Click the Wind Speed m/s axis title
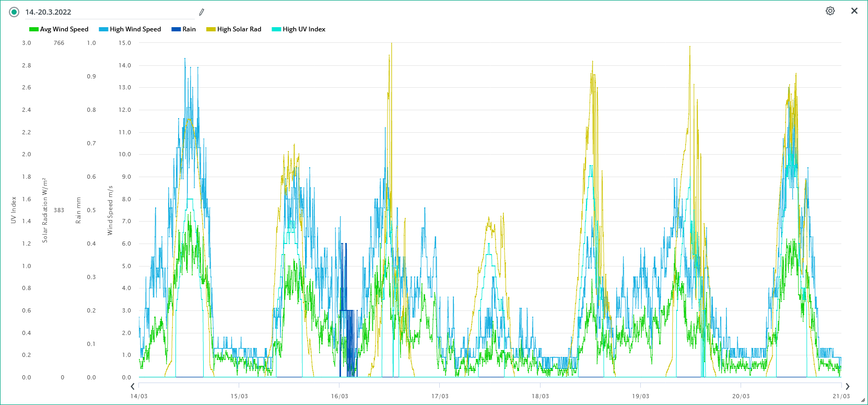Viewport: 868px width, 405px height. click(110, 210)
